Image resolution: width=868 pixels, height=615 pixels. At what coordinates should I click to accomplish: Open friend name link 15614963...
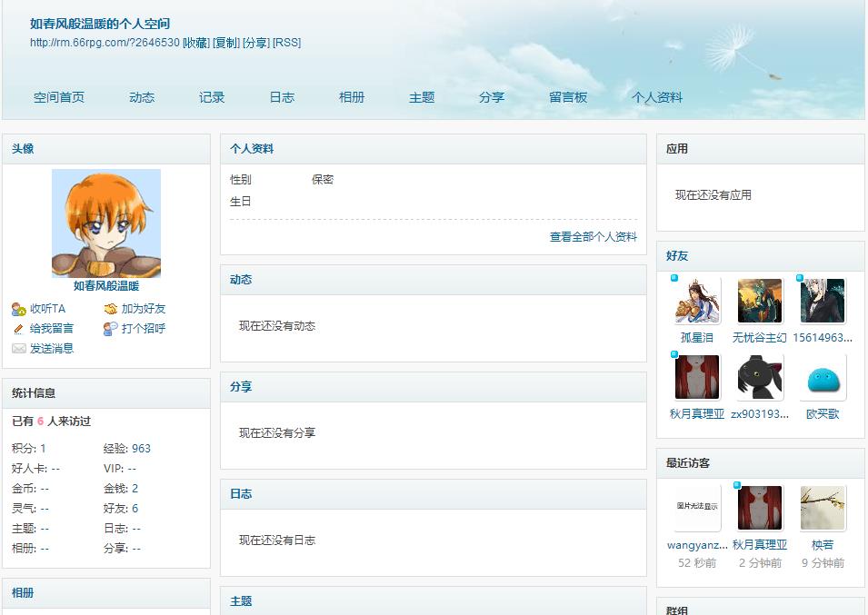823,337
